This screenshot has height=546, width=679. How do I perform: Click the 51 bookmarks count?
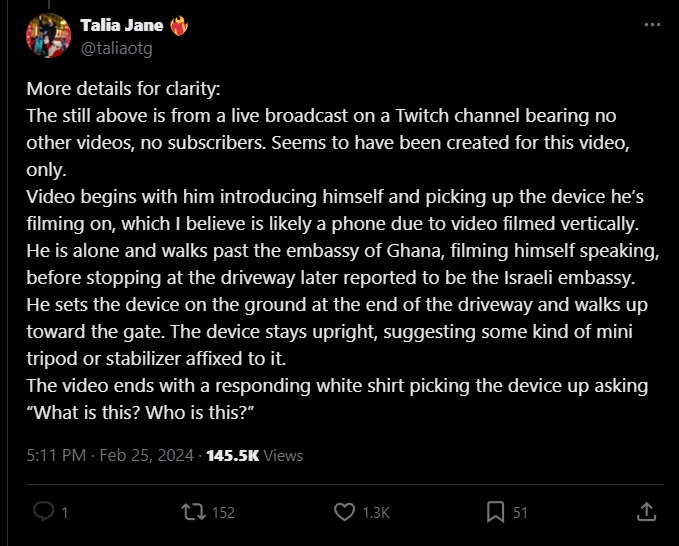tap(520, 513)
